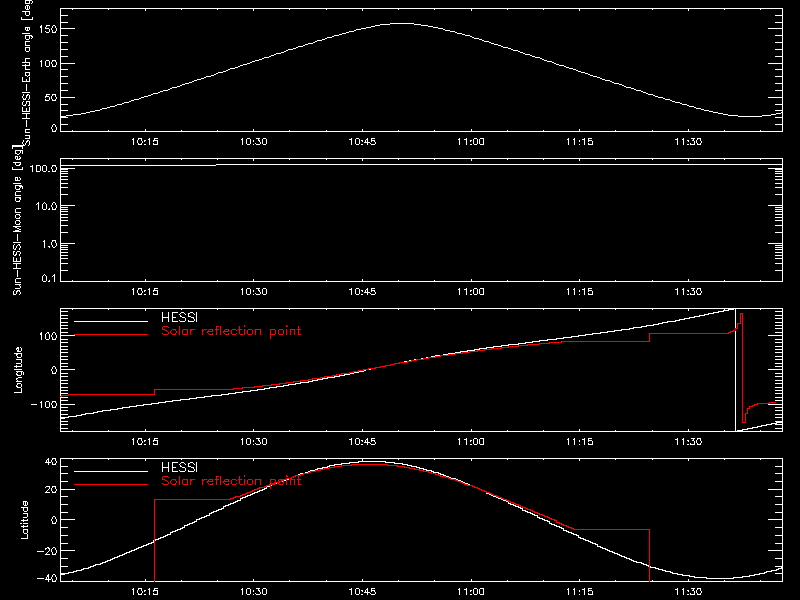
Task: Click the 11:30 time label under Earth angle plot
Action: [x=688, y=142]
